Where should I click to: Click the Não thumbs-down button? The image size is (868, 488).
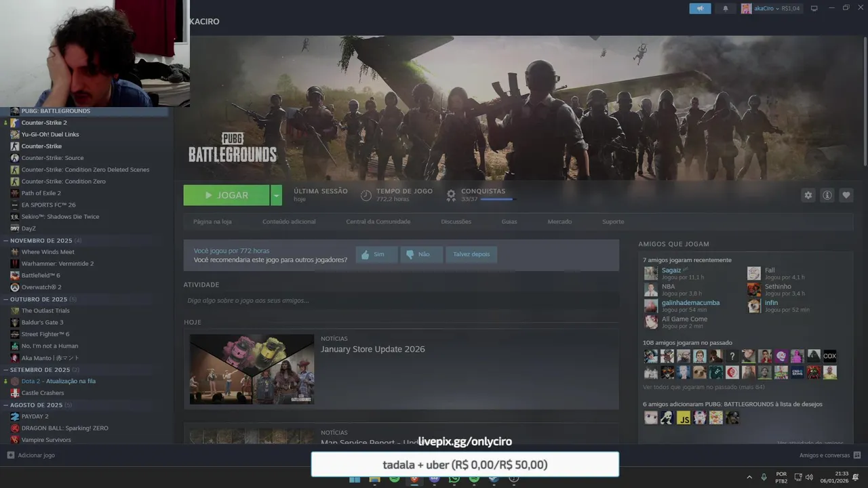pyautogui.click(x=421, y=255)
